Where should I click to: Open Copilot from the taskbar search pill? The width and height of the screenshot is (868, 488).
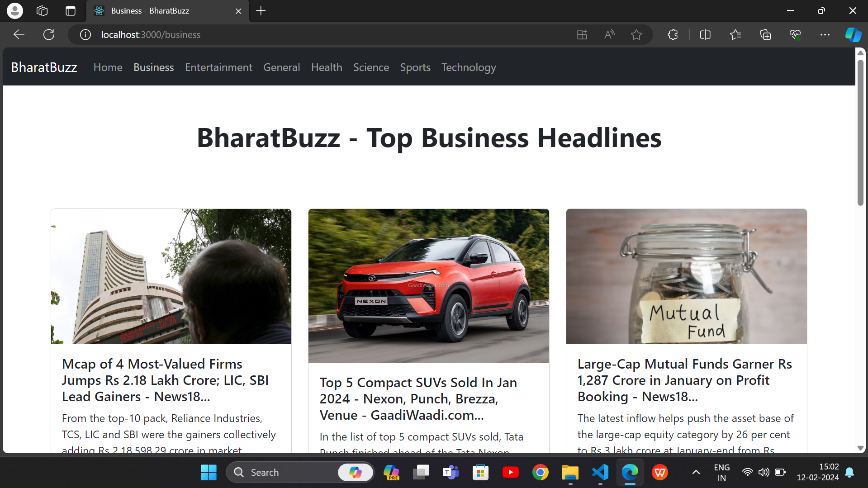[356, 473]
